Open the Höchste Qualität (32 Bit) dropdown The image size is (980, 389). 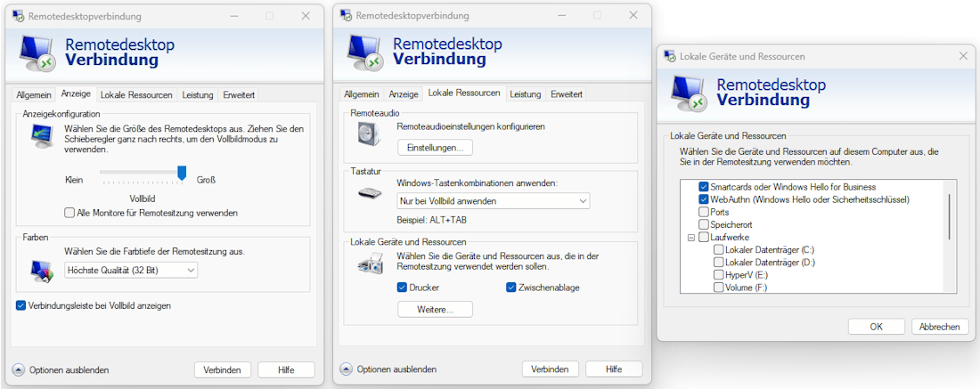pos(131,270)
